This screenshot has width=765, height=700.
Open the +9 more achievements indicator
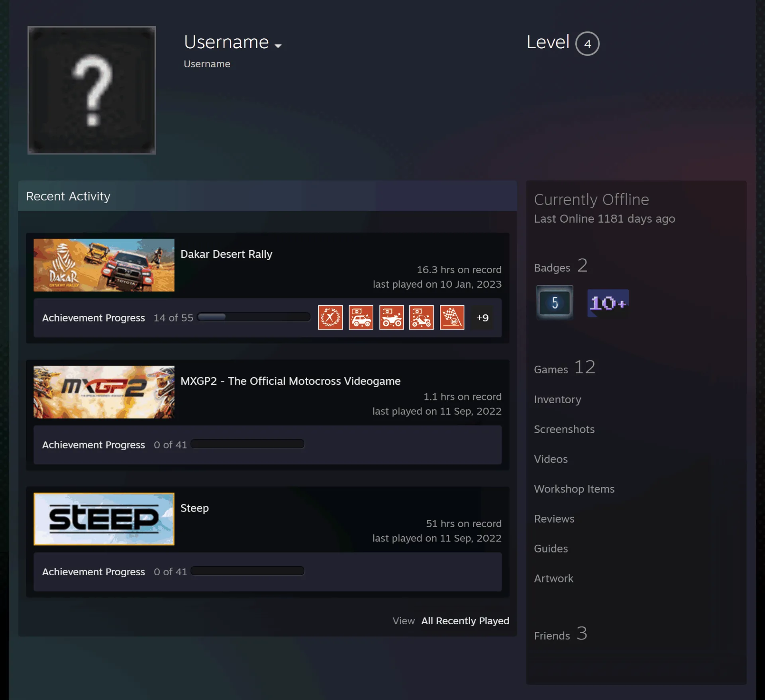[482, 318]
